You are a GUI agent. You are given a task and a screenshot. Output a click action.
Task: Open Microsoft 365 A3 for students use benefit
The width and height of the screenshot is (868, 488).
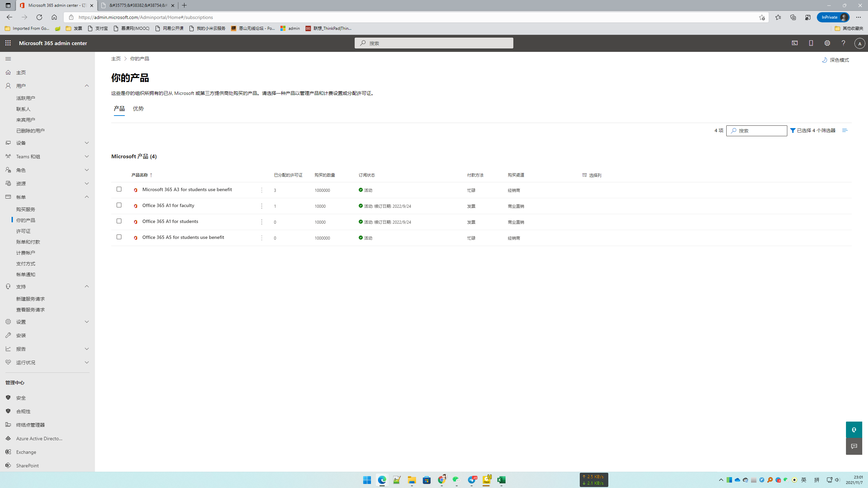pos(187,189)
